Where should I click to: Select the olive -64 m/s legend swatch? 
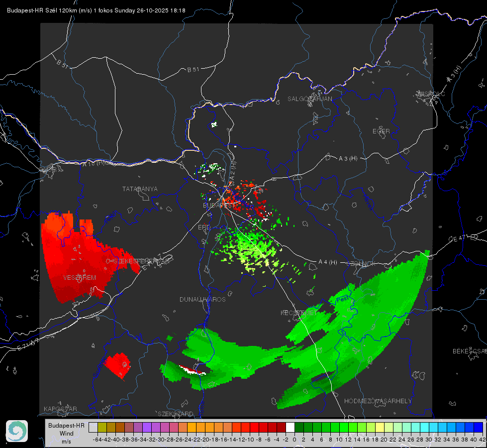[x=102, y=428]
